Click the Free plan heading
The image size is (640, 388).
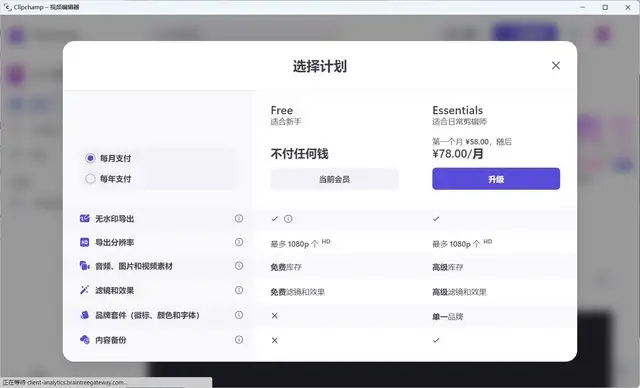282,110
